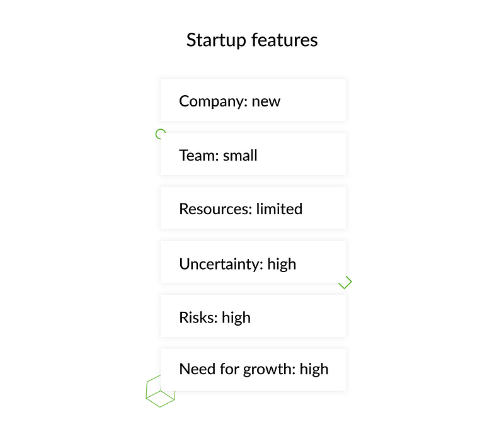Click the word "Risks" label

coord(198,317)
